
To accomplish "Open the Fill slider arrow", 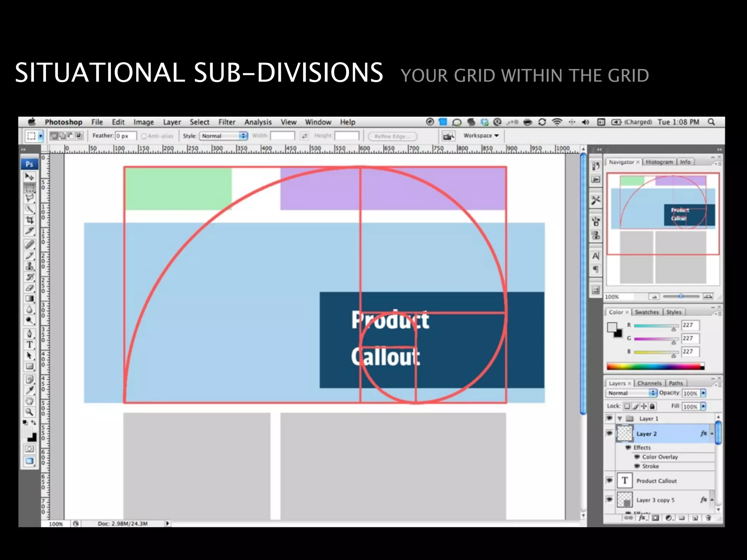I will click(703, 406).
